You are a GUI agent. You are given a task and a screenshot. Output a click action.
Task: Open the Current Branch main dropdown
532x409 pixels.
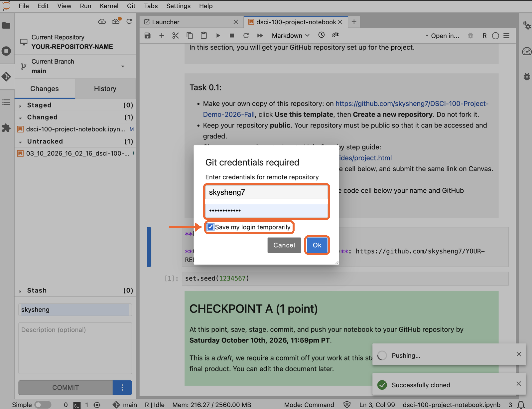(x=75, y=66)
